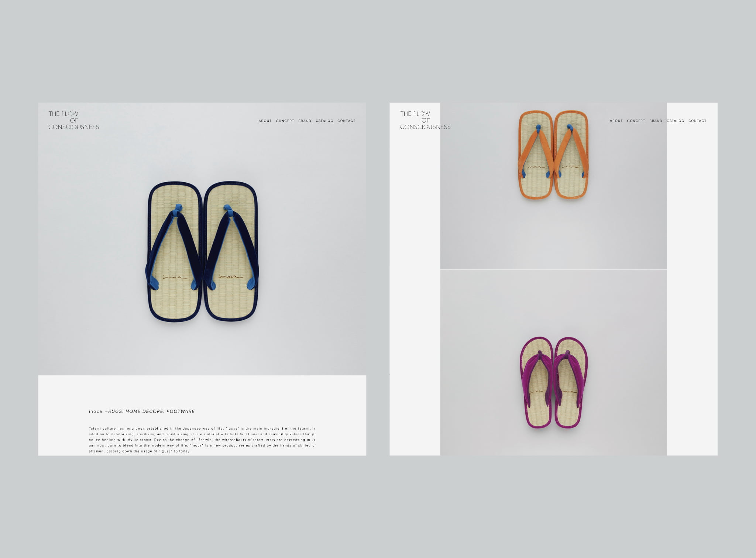Open CATALOG on the navy sandal page
Image resolution: width=756 pixels, height=558 pixels.
click(x=324, y=121)
